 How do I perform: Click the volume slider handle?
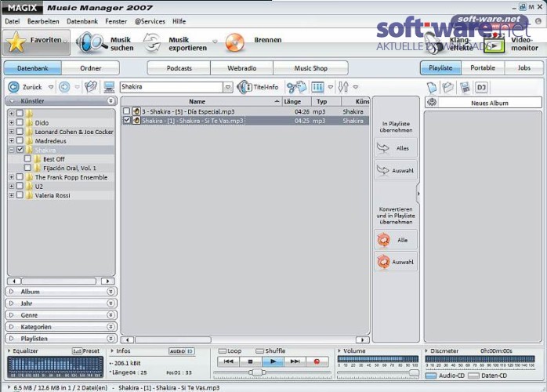pyautogui.click(x=414, y=373)
